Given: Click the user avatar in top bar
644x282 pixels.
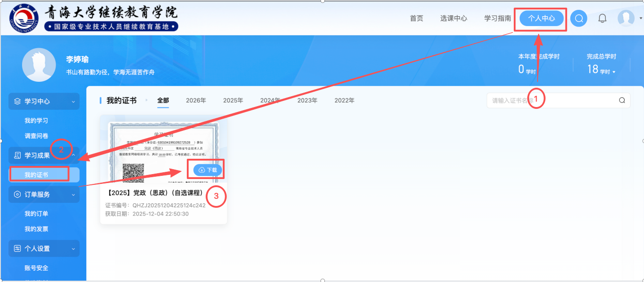Looking at the screenshot, I should coord(626,18).
